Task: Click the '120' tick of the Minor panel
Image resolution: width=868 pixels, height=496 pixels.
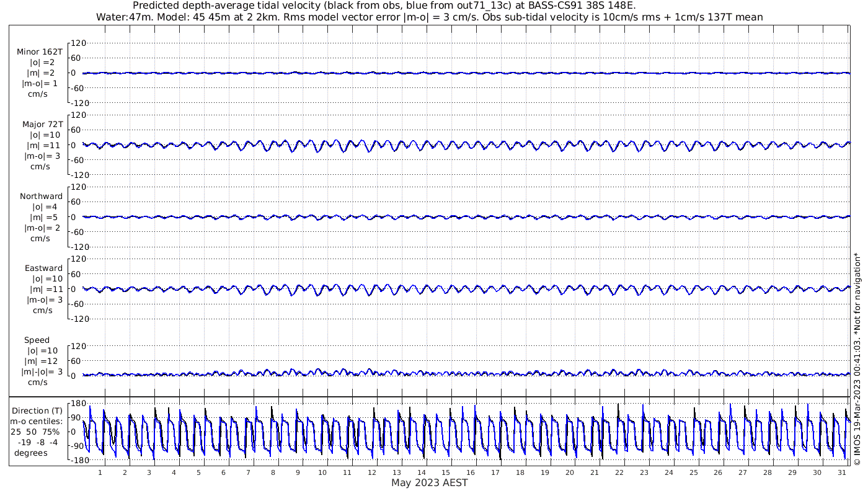Action: click(x=78, y=43)
